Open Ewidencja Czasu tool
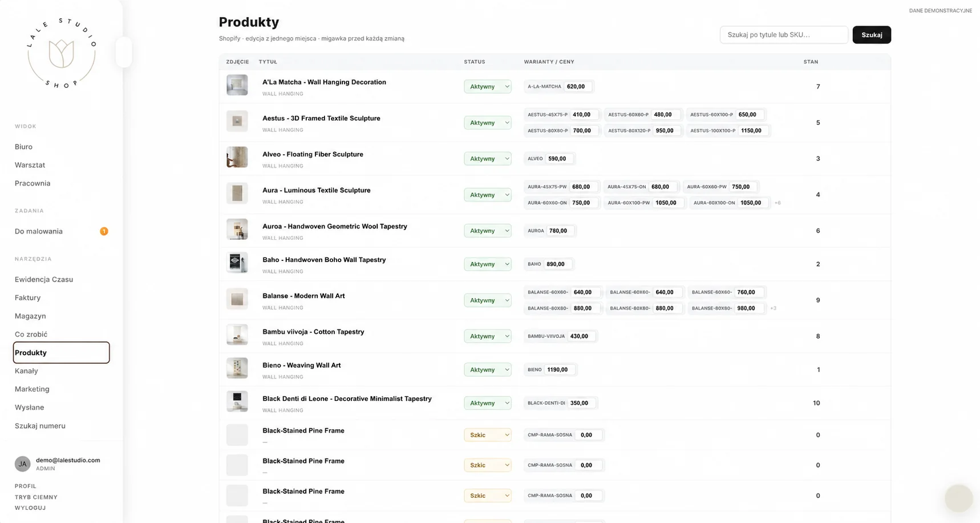 point(44,279)
